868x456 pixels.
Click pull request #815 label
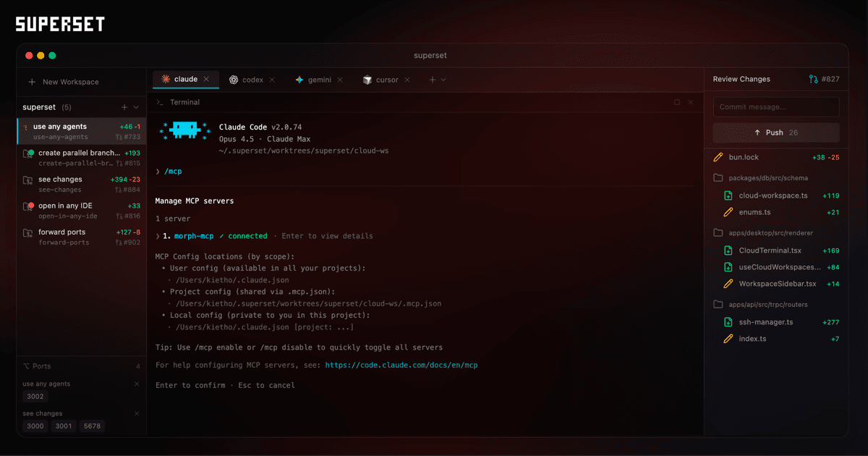pyautogui.click(x=128, y=164)
